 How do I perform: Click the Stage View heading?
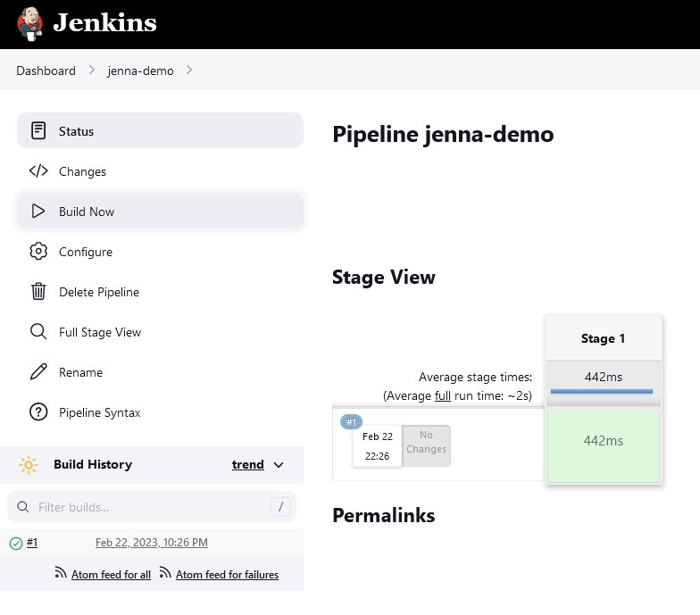384,277
